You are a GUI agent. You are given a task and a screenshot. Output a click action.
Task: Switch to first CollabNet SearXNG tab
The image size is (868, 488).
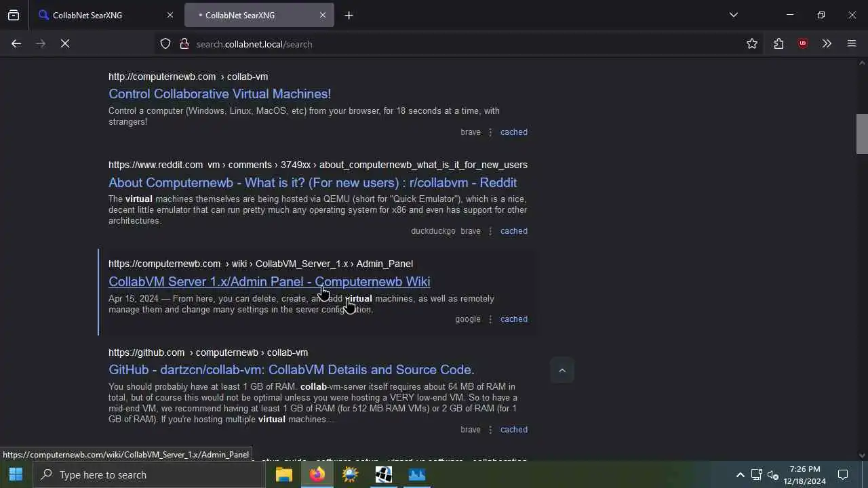point(106,15)
